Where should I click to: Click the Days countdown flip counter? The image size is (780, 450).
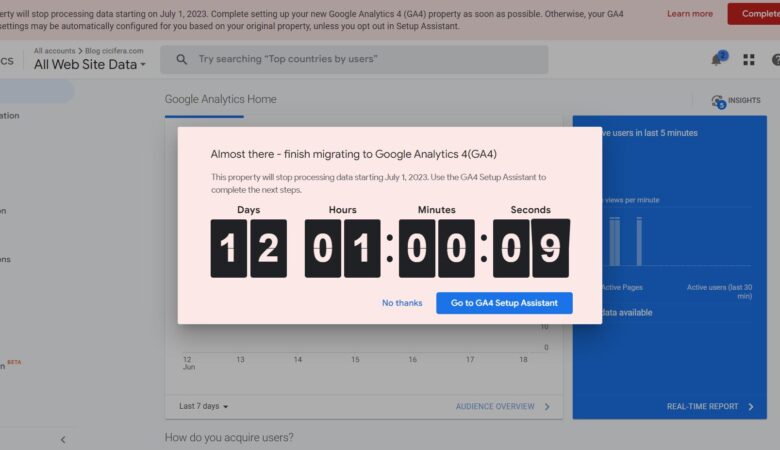248,248
